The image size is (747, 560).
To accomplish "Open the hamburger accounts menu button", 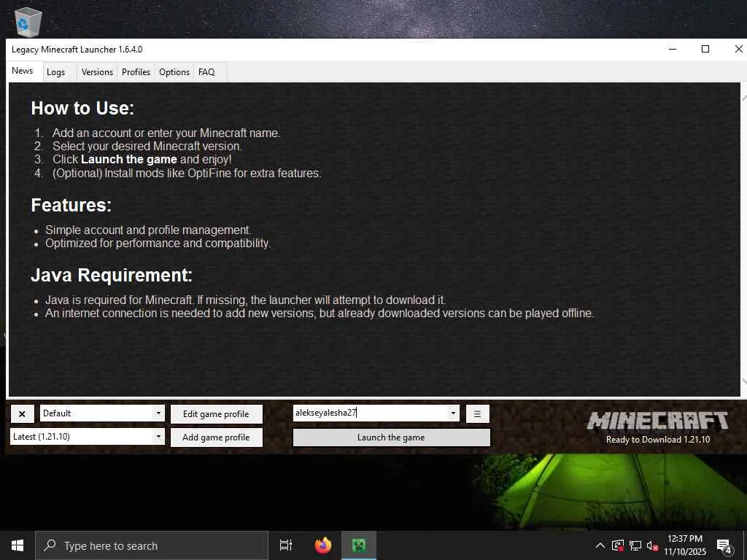I will point(477,414).
